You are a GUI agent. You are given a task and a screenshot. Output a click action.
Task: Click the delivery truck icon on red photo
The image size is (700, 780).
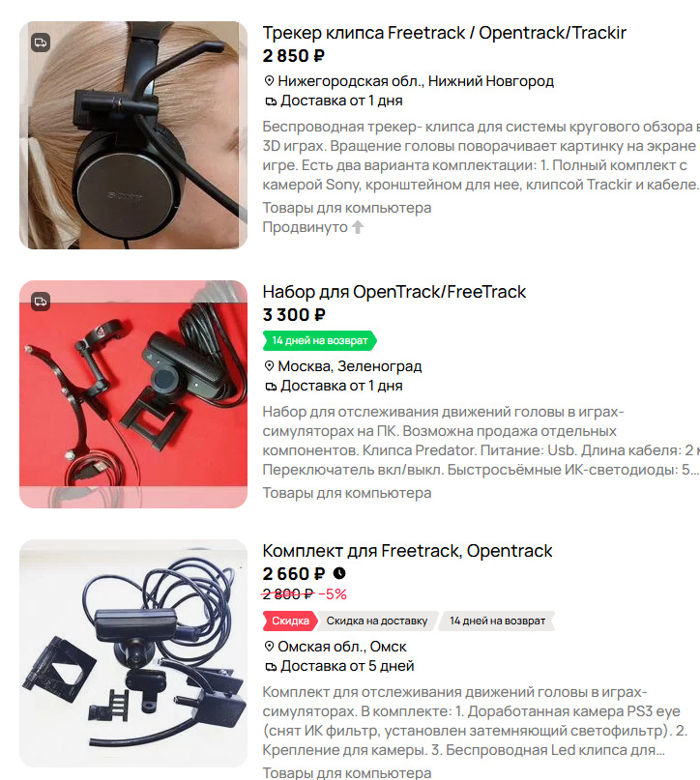tap(41, 302)
